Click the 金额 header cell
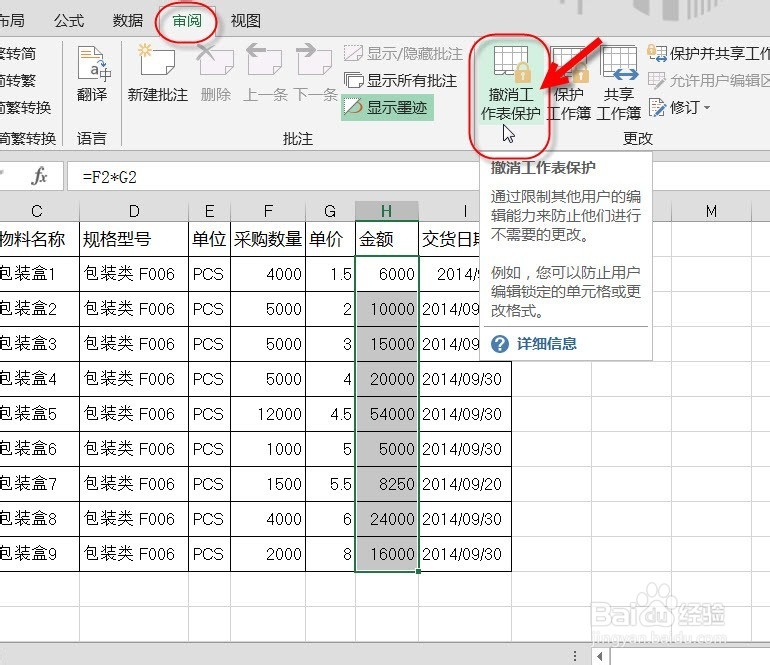Image resolution: width=770 pixels, height=665 pixels. pos(387,239)
